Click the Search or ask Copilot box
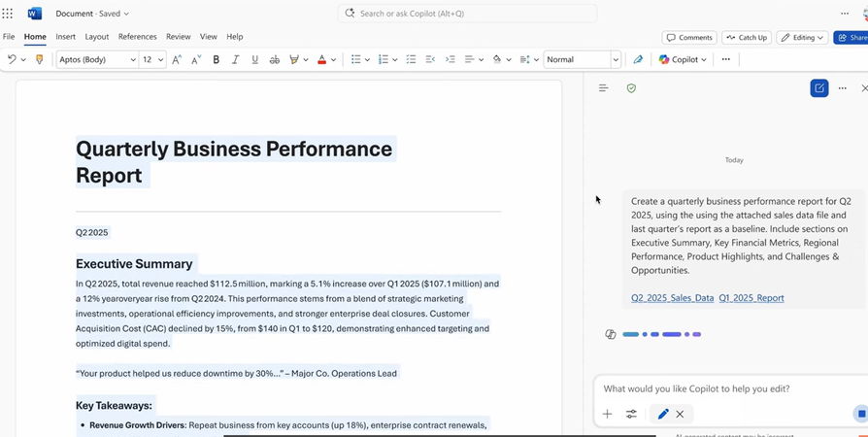The width and height of the screenshot is (868, 437). click(467, 14)
